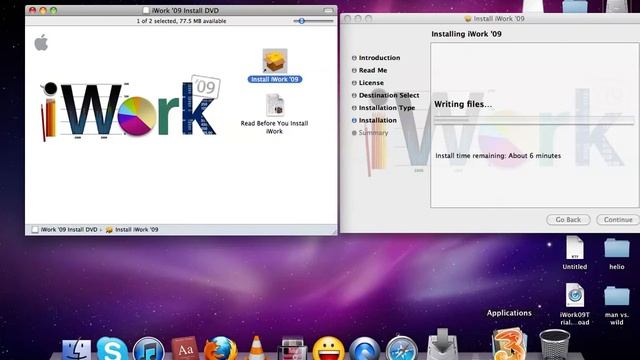Click iWork '09 Install DVD title bar
The width and height of the screenshot is (640, 360).
coord(181,10)
